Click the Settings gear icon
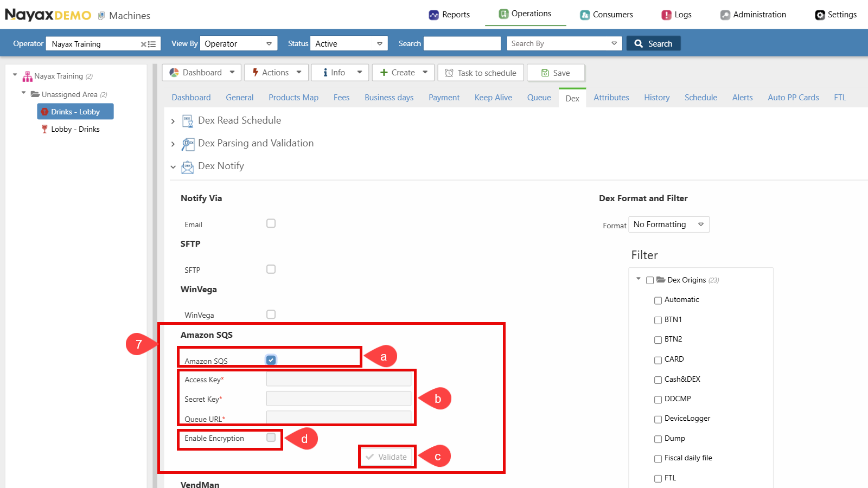 820,15
